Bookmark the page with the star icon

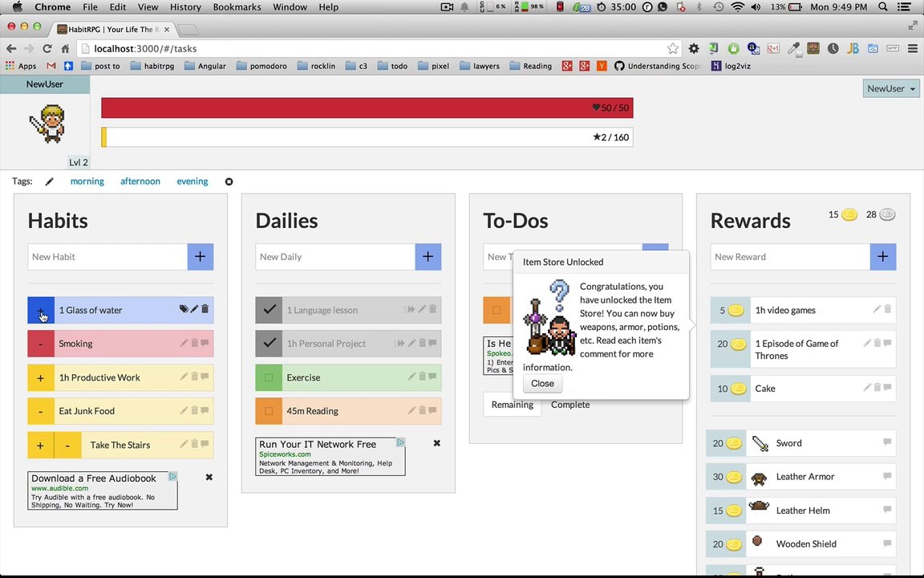pyautogui.click(x=673, y=48)
